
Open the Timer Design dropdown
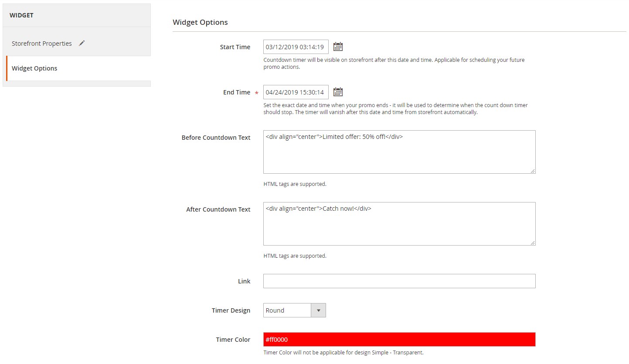[x=295, y=310]
